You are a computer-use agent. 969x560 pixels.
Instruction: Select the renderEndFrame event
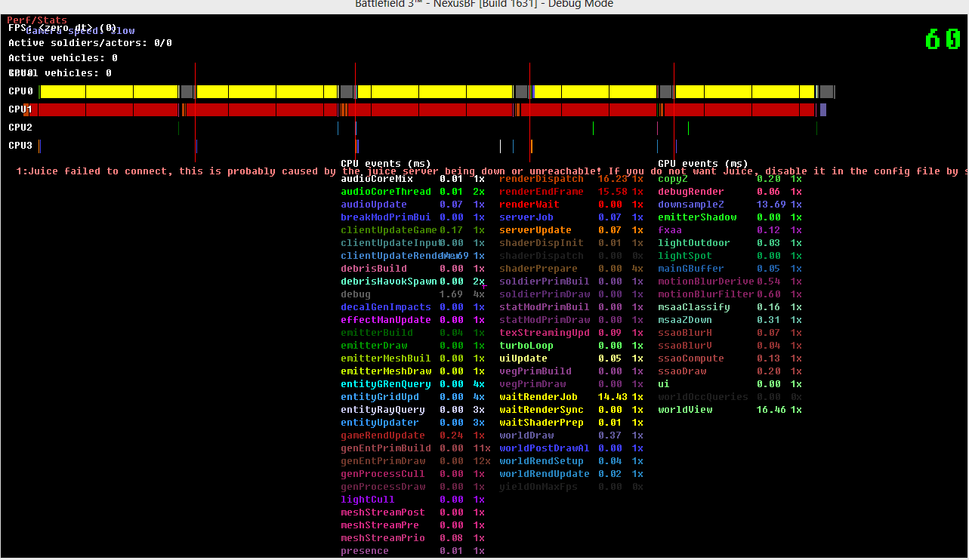(x=571, y=192)
